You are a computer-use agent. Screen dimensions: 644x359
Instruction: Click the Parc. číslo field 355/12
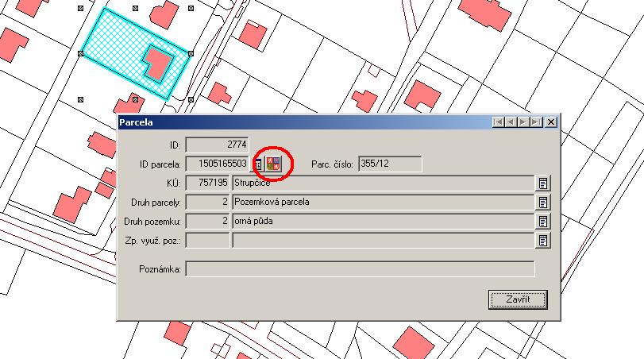coord(390,164)
